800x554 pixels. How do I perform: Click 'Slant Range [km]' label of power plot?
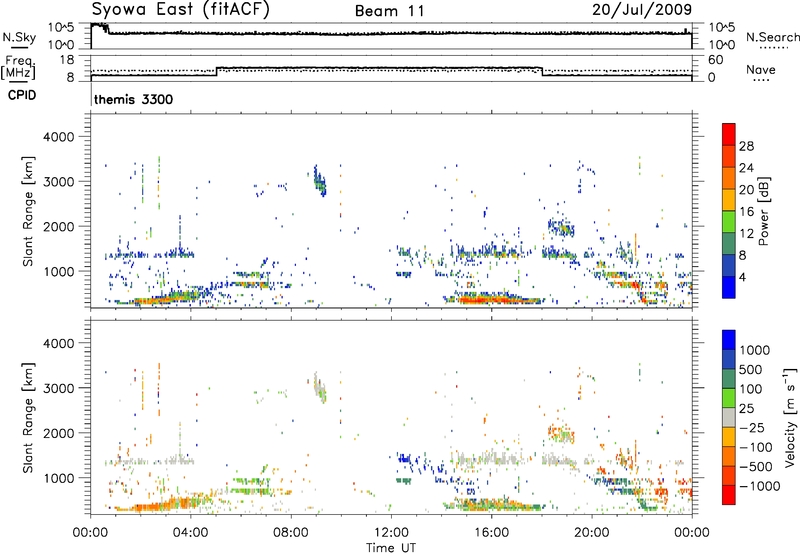28,211
